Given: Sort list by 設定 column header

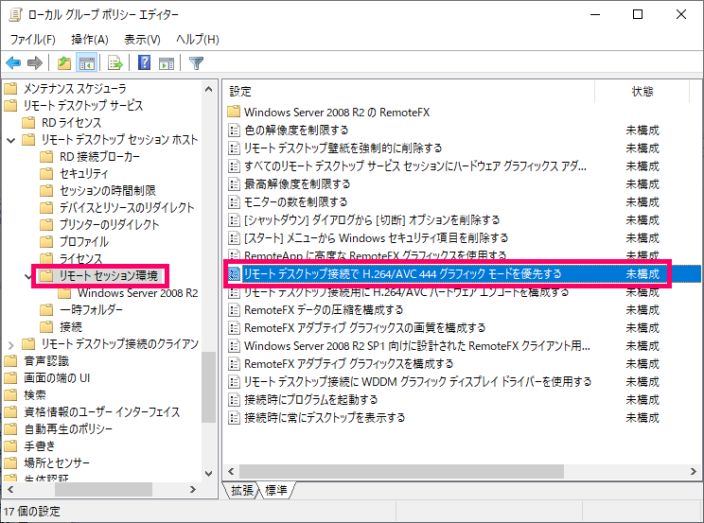Looking at the screenshot, I should pyautogui.click(x=400, y=91).
